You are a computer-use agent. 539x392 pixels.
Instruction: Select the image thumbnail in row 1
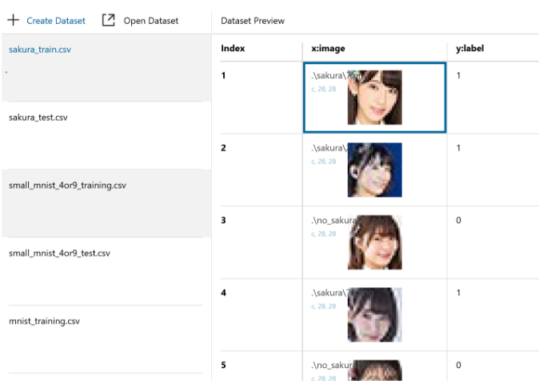[374, 98]
